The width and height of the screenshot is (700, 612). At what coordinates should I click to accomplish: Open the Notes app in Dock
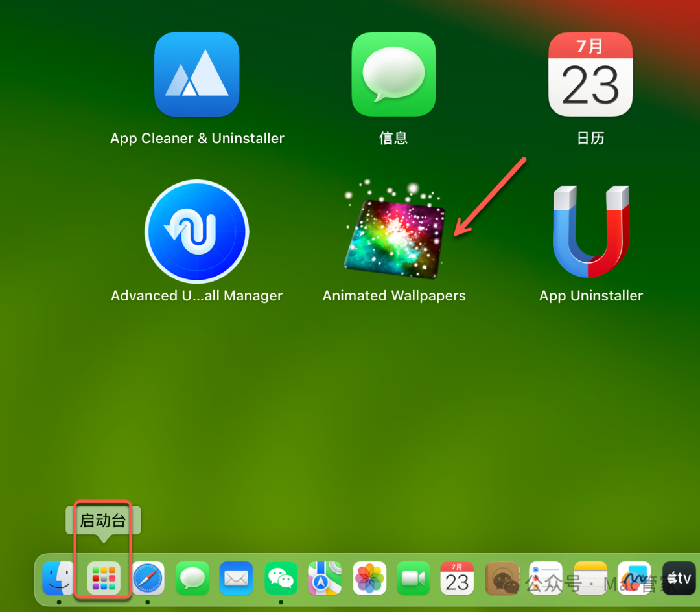click(x=590, y=578)
